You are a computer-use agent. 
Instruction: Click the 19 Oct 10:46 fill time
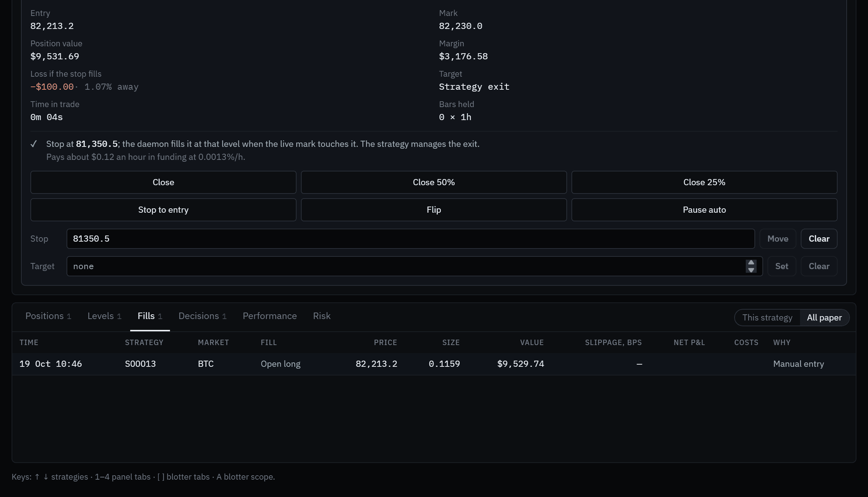pos(51,364)
